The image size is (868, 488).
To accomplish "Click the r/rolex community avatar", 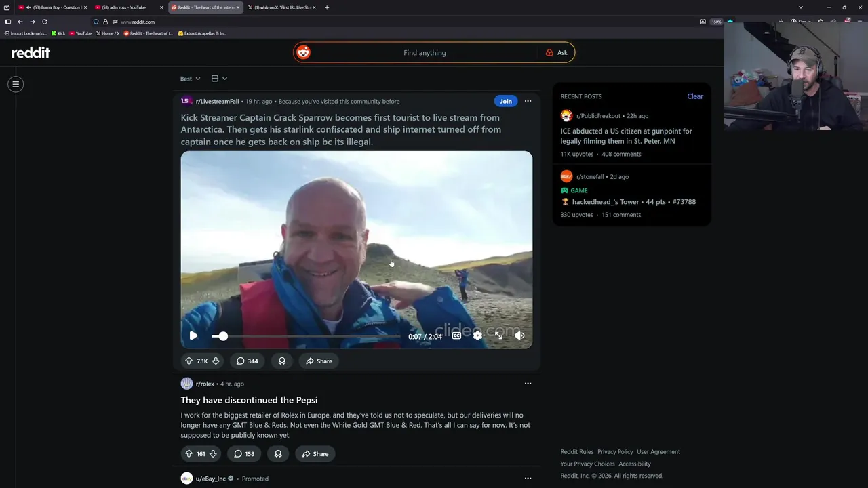I will click(186, 384).
